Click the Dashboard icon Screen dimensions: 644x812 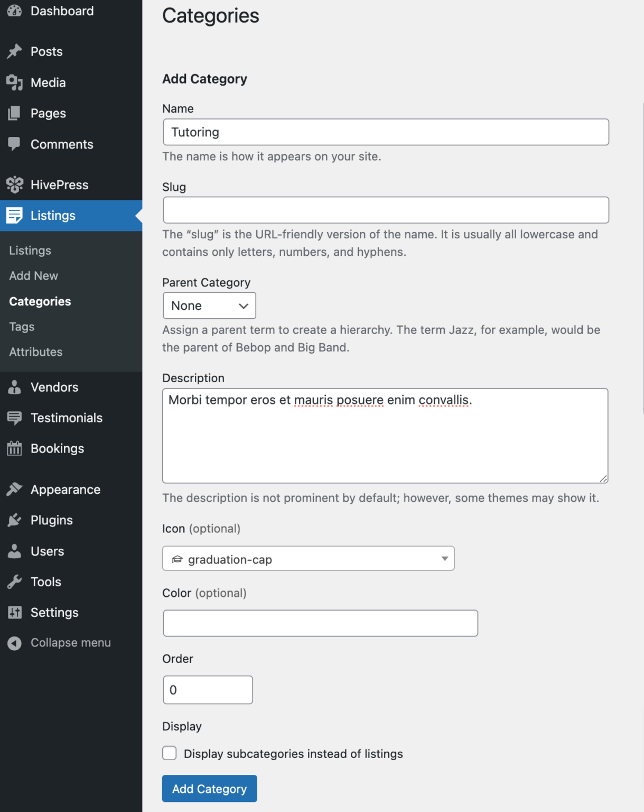14,10
